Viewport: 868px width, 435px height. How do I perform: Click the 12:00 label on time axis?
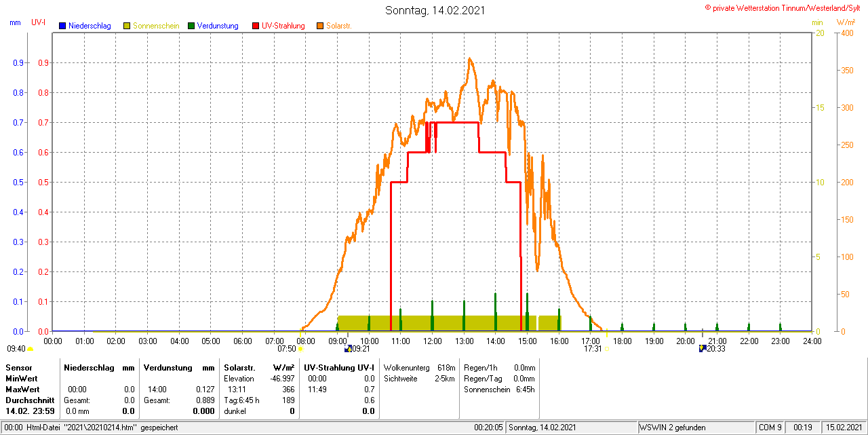coord(432,341)
